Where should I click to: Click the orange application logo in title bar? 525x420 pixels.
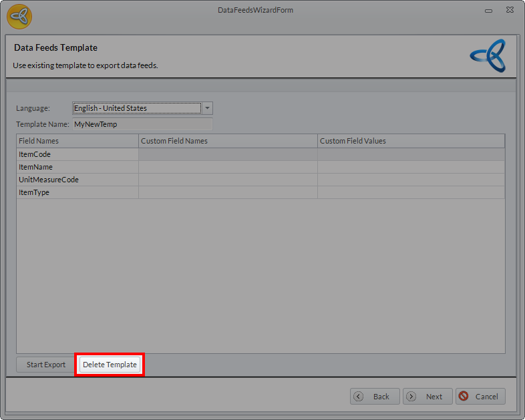(x=19, y=17)
